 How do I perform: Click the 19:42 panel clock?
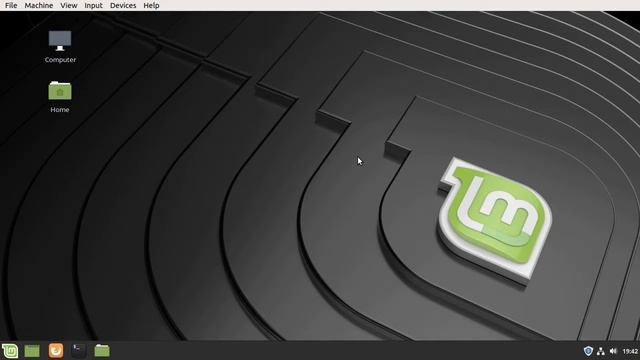(x=630, y=351)
